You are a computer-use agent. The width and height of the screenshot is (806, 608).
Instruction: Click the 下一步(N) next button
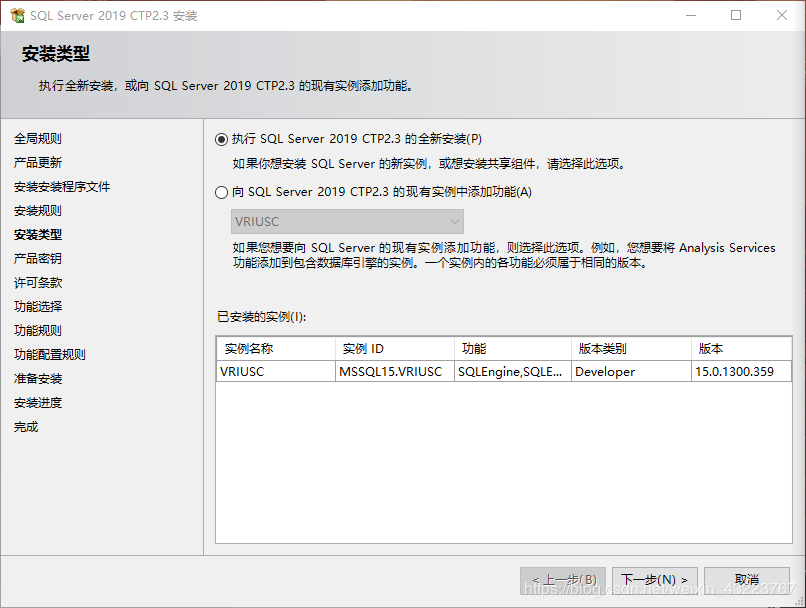coord(654,580)
